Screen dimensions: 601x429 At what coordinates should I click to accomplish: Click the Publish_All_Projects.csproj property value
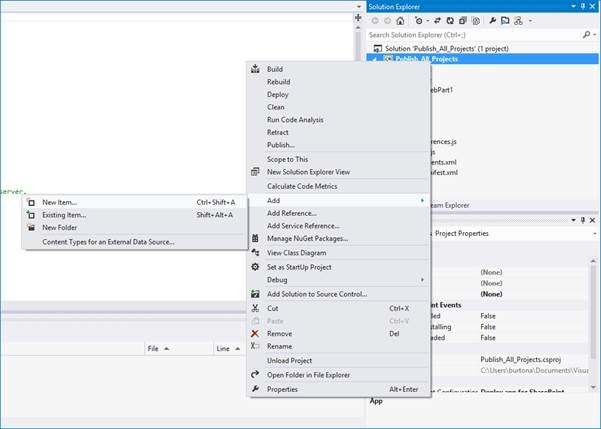pos(521,360)
